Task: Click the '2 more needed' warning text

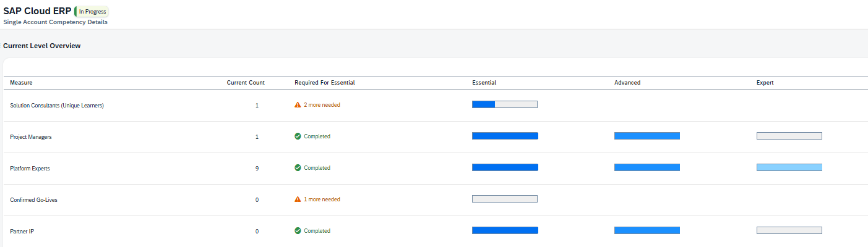Action: (x=322, y=105)
